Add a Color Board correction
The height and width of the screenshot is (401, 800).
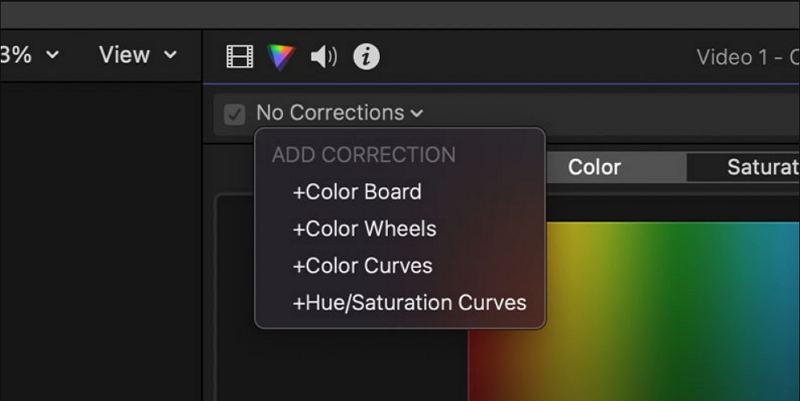357,191
